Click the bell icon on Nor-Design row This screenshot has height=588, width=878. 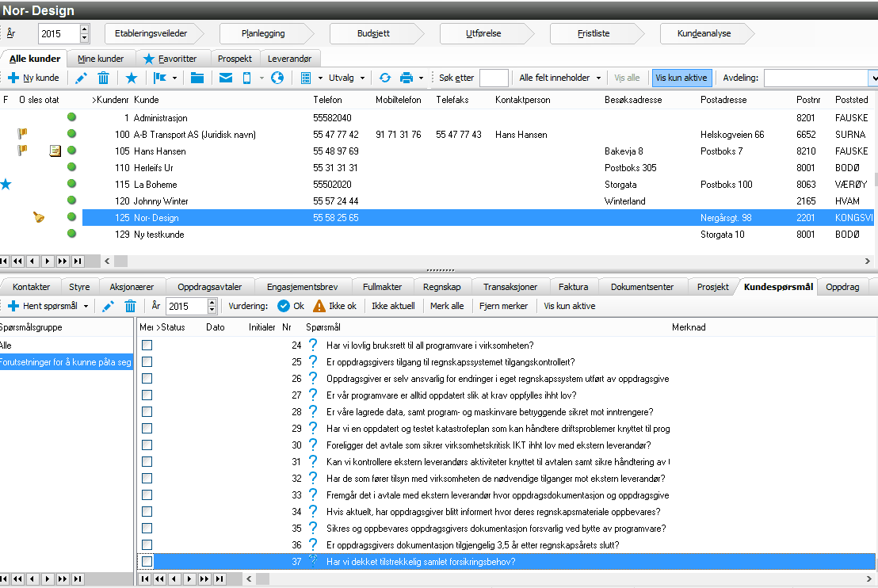point(39,217)
